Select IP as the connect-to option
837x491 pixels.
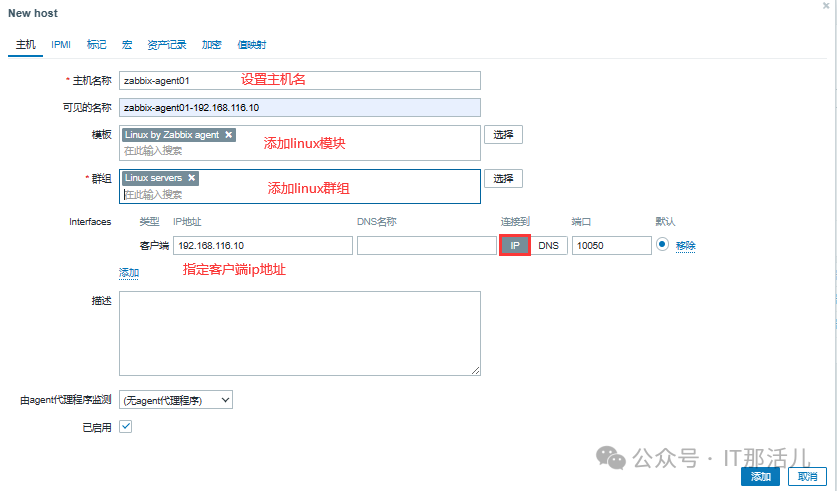tap(515, 246)
